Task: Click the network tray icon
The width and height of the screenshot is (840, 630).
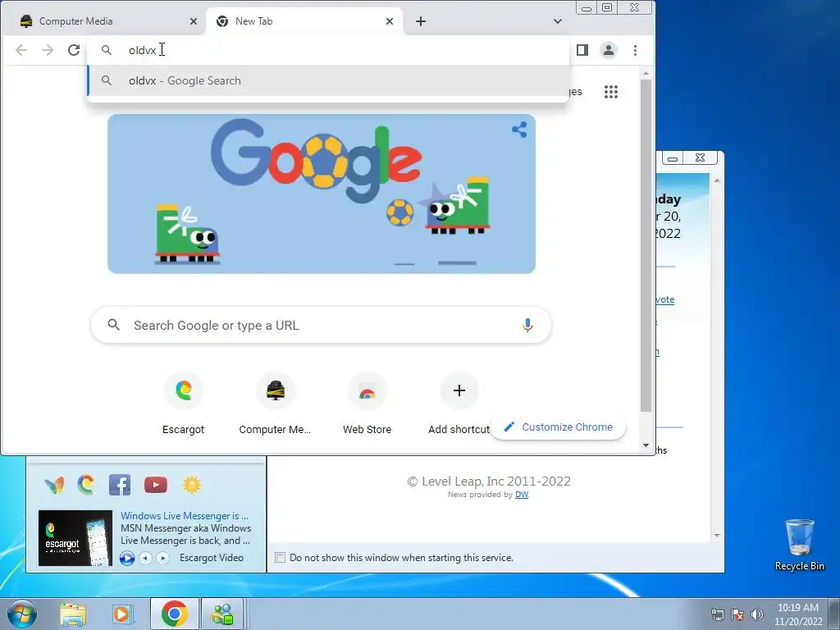Action: 717,614
